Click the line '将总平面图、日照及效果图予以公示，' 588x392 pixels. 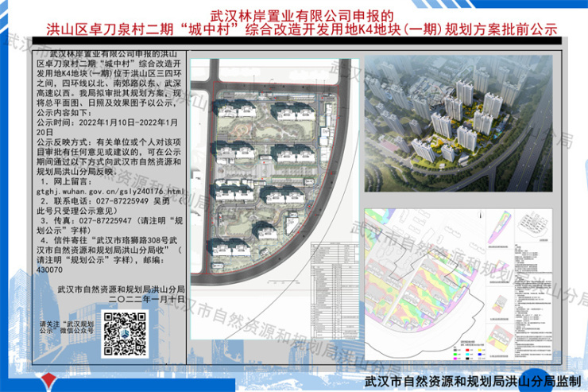pos(107,103)
